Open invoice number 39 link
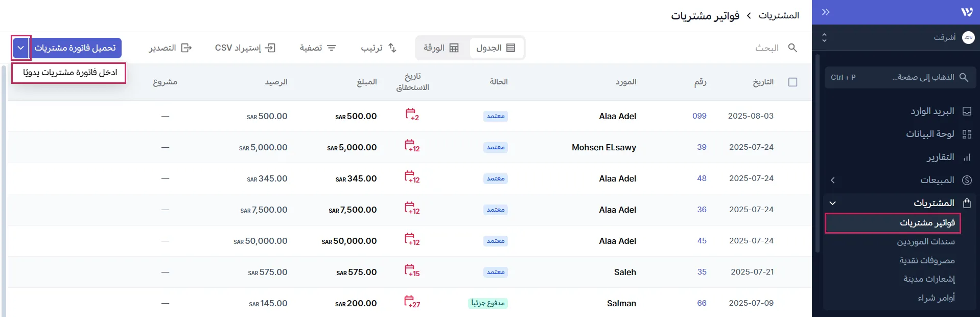The width and height of the screenshot is (980, 317). (x=702, y=147)
